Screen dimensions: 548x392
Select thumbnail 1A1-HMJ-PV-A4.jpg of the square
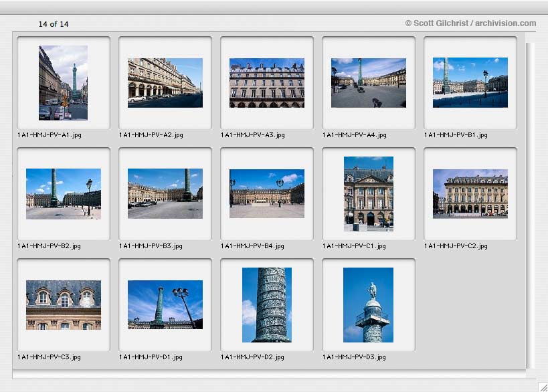tap(369, 83)
